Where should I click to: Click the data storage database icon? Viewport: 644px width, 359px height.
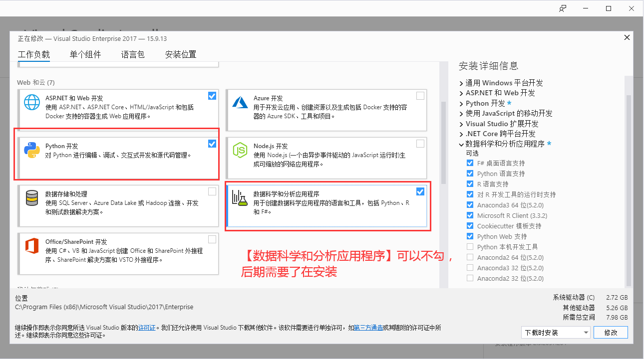pos(32,198)
